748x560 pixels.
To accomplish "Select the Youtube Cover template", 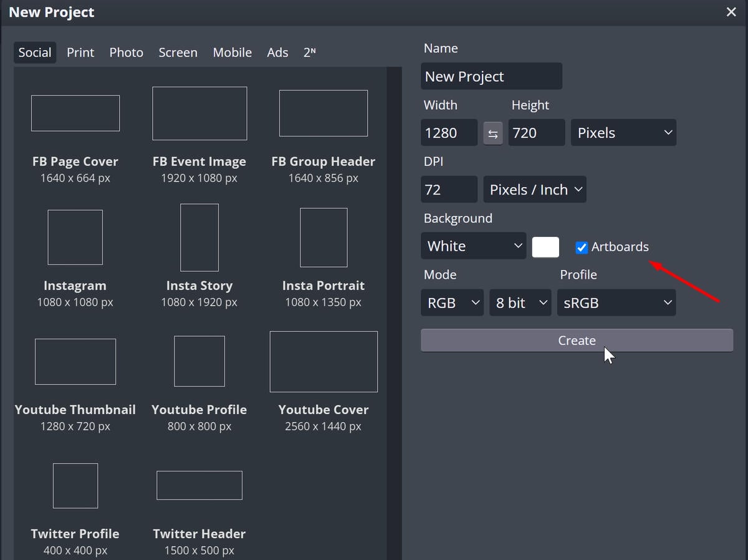I will point(324,382).
